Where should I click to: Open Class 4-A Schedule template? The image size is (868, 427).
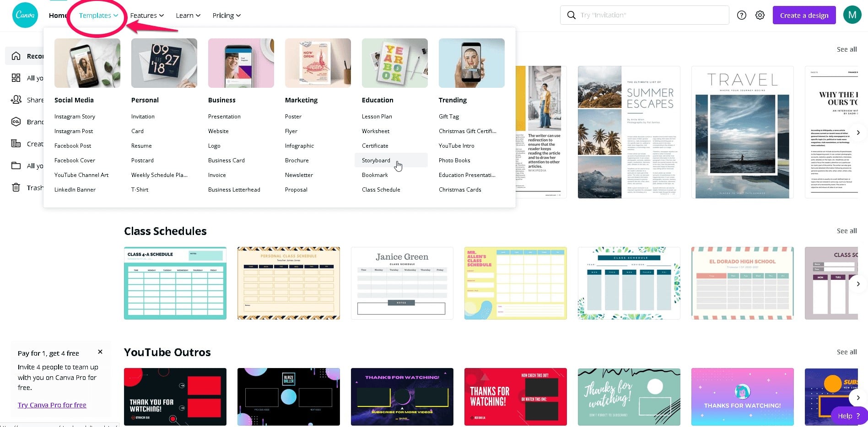click(175, 283)
